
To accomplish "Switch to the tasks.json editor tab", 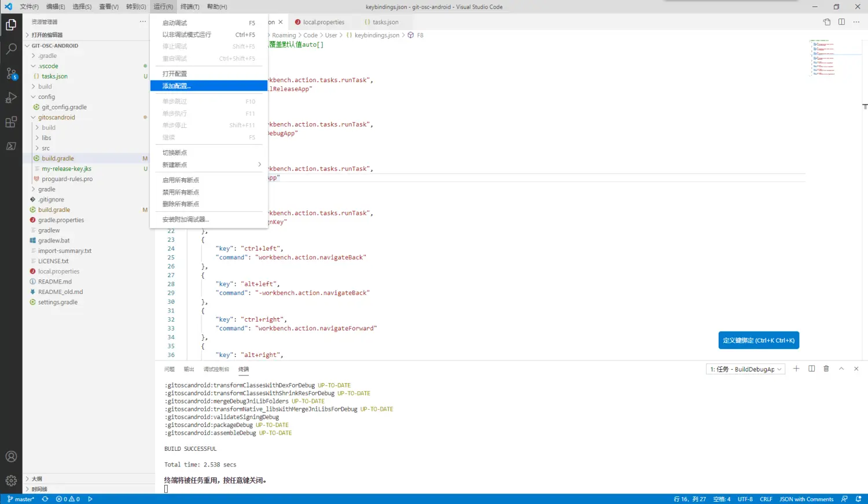I will coord(385,22).
